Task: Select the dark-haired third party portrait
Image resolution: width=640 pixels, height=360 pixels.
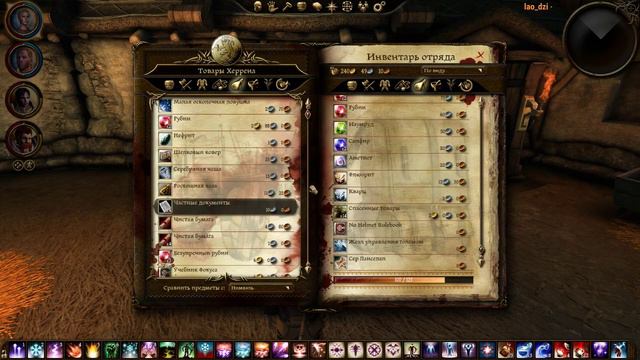Action: 24,100
